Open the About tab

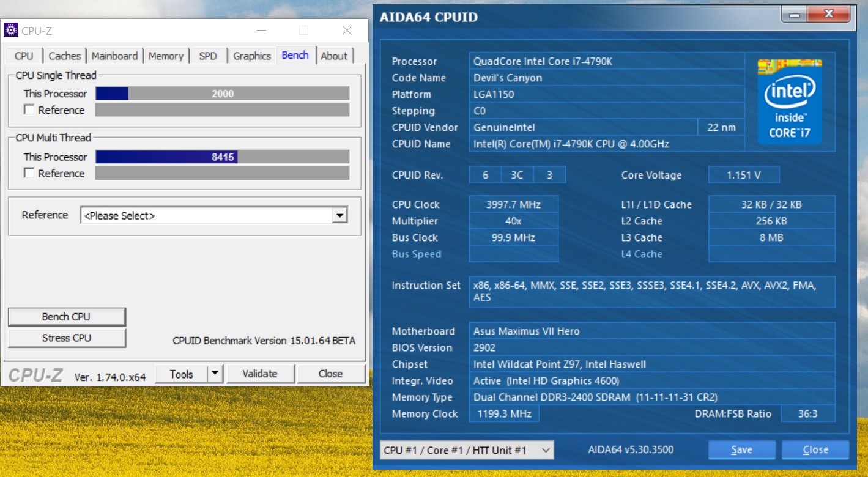pos(334,56)
